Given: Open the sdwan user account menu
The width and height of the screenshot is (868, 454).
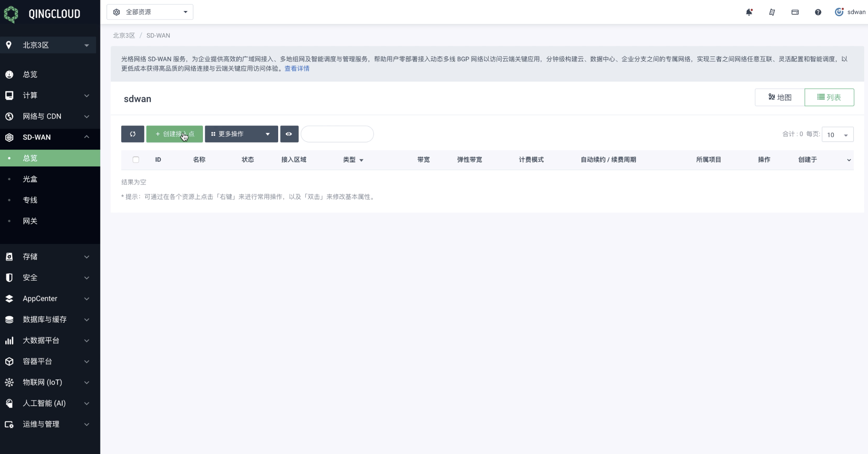Looking at the screenshot, I should [850, 12].
